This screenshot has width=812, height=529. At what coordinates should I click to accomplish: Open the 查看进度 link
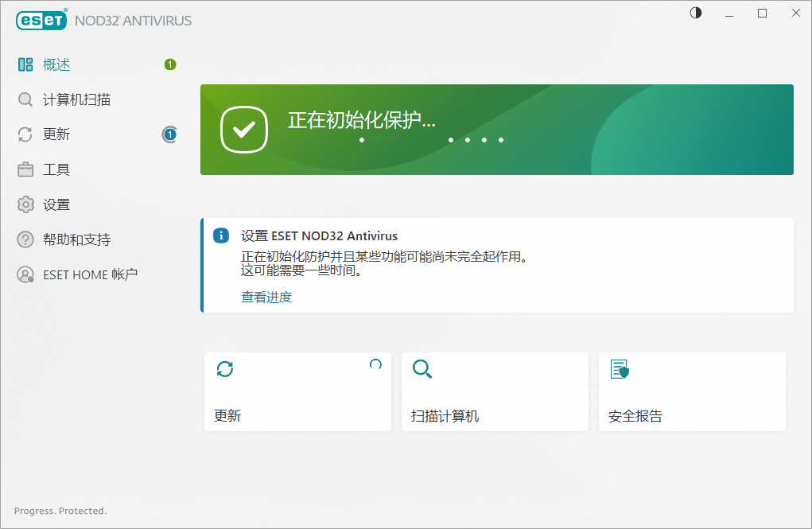coord(266,297)
